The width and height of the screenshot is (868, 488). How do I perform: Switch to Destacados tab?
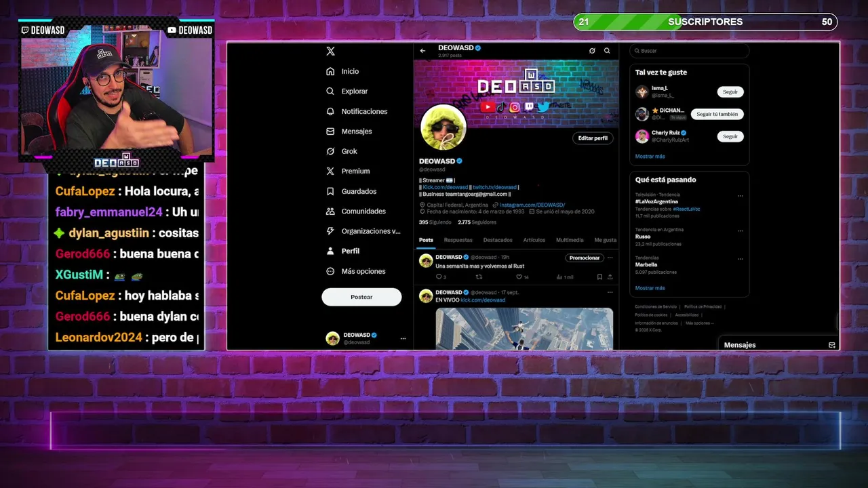(498, 240)
